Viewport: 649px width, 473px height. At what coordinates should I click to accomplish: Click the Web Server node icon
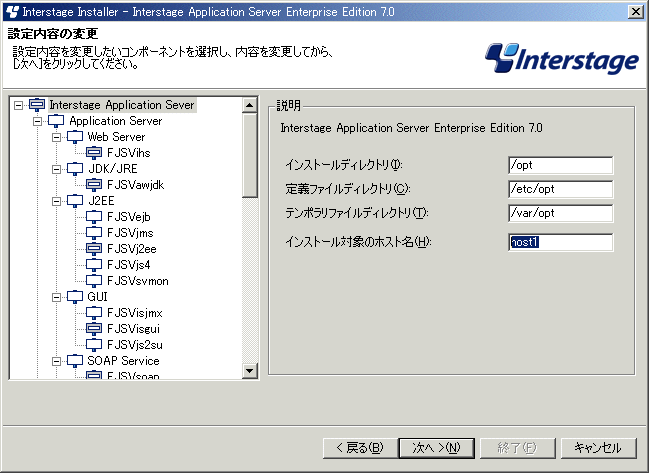tap(75, 137)
